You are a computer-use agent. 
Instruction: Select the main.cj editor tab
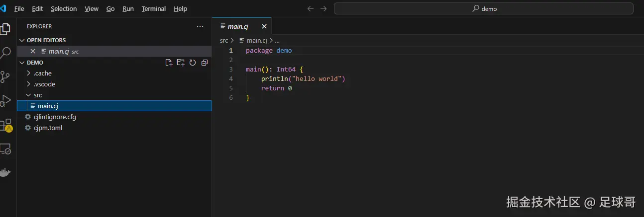(242, 26)
